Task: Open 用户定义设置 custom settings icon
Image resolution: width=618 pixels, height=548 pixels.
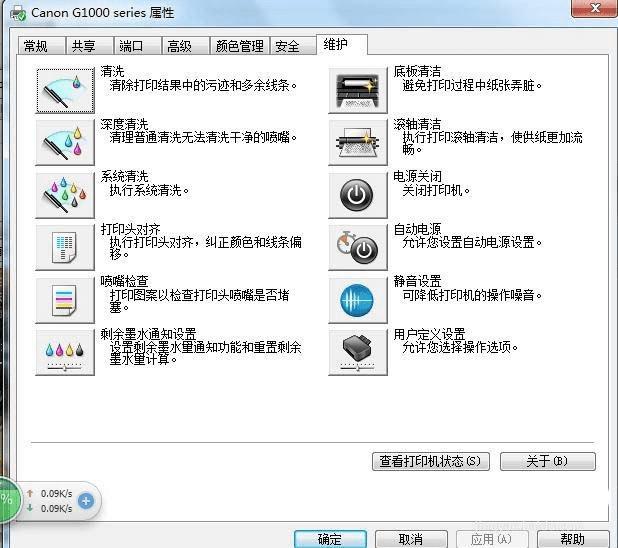Action: [358, 352]
